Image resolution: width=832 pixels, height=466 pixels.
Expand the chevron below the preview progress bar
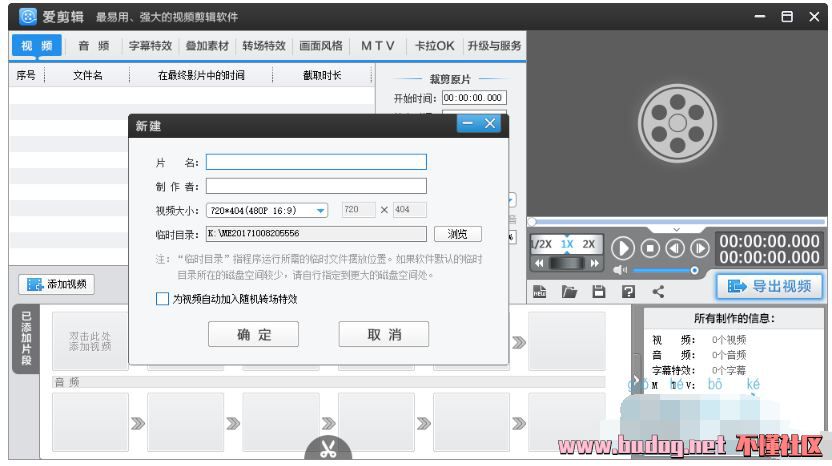677,229
